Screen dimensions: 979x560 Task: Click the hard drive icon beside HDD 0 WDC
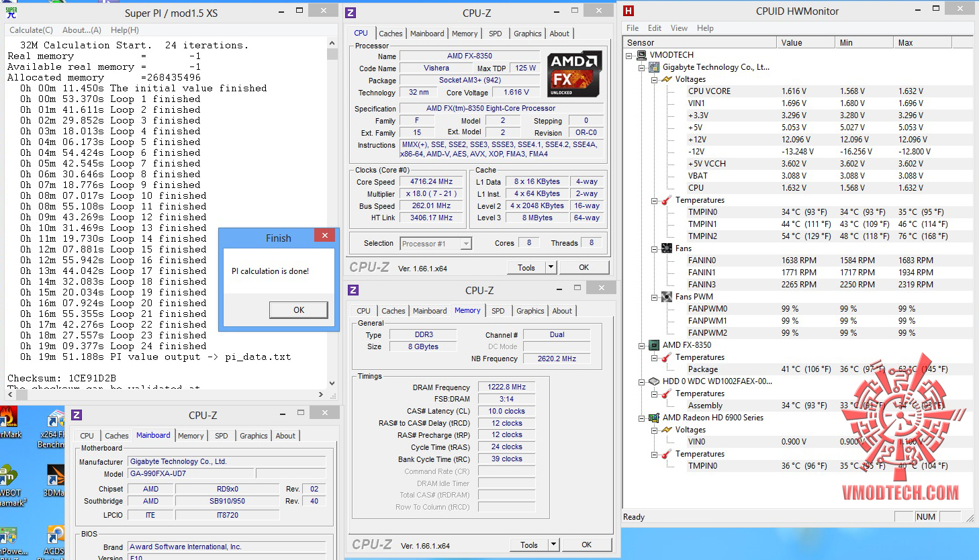[x=654, y=381]
